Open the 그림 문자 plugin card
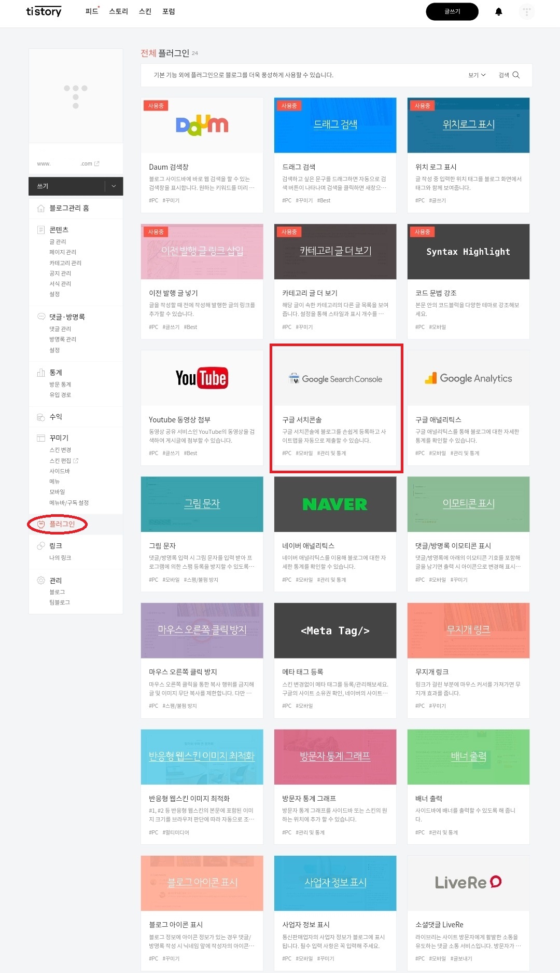 pos(202,533)
